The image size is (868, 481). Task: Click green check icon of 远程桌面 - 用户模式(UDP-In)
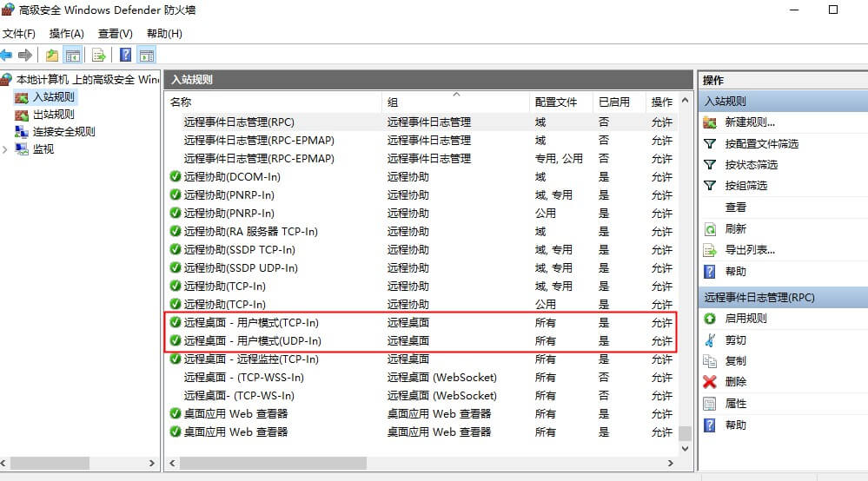pos(176,340)
